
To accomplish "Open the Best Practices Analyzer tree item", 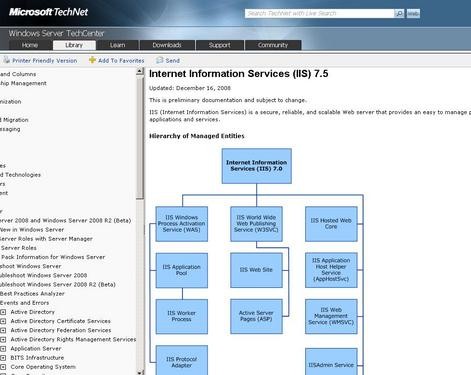I will pos(32,294).
